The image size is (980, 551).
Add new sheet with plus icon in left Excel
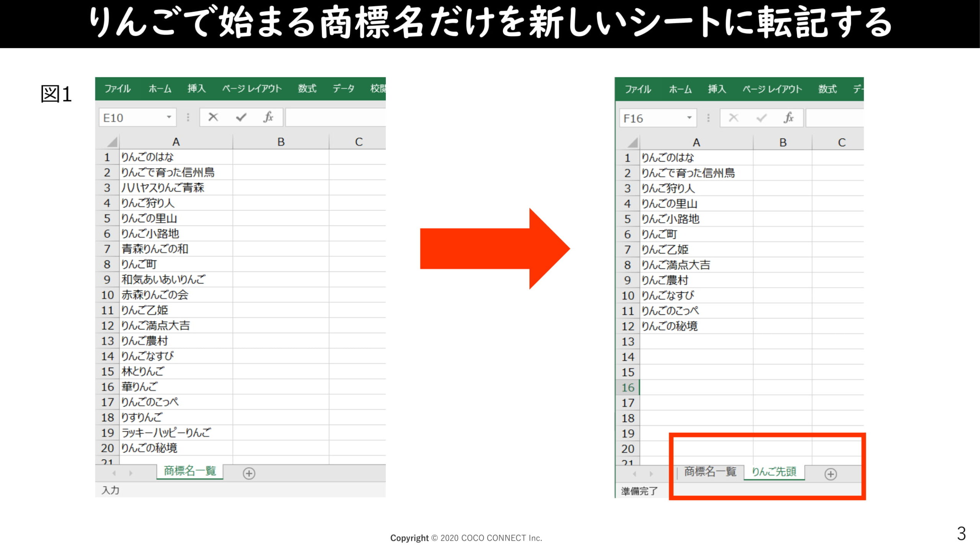pos(249,473)
